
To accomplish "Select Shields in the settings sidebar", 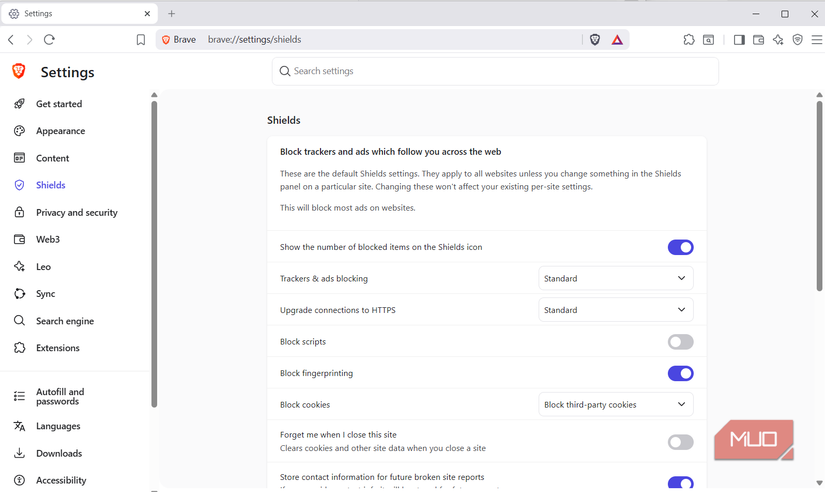I will tap(51, 185).
